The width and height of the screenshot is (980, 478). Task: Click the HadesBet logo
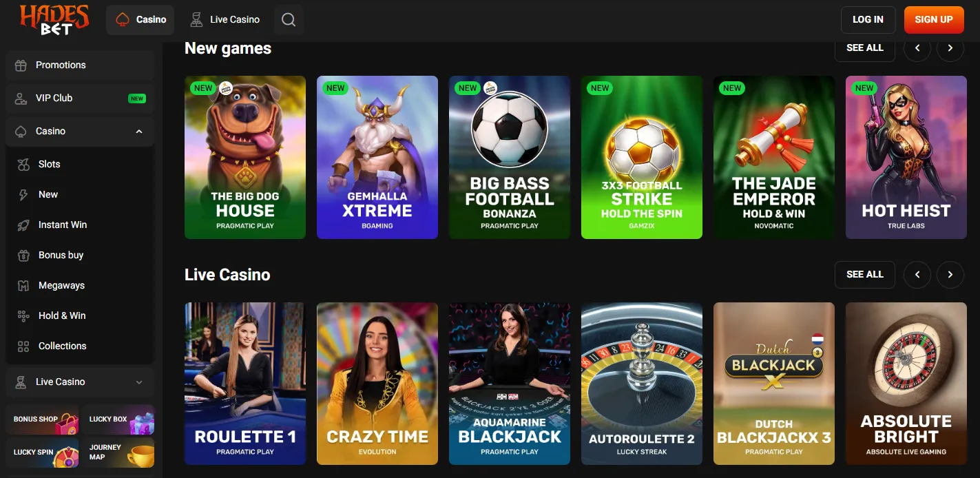(54, 19)
